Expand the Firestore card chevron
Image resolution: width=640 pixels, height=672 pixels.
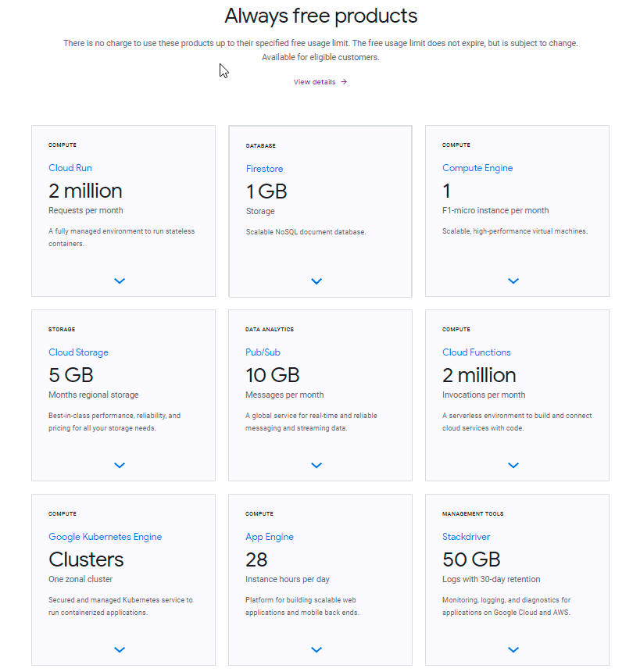coord(316,281)
